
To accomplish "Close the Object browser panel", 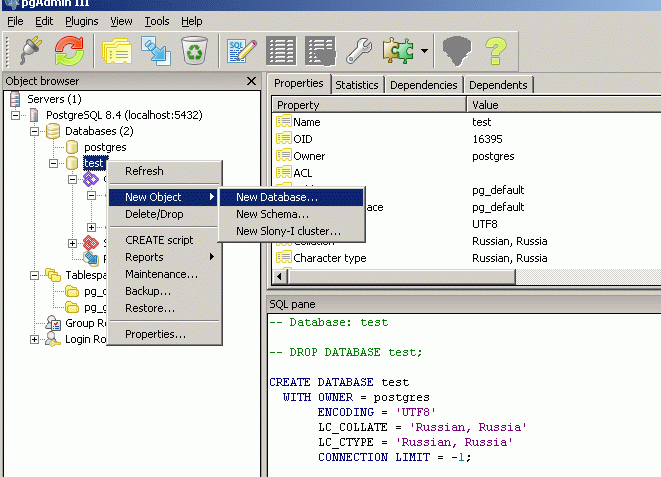I will 251,81.
